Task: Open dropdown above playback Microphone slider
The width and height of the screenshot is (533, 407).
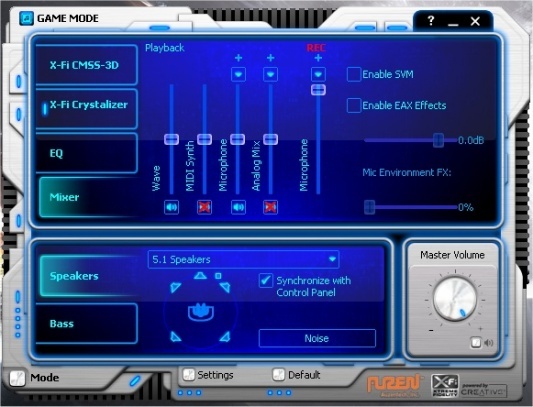Action: click(x=238, y=74)
